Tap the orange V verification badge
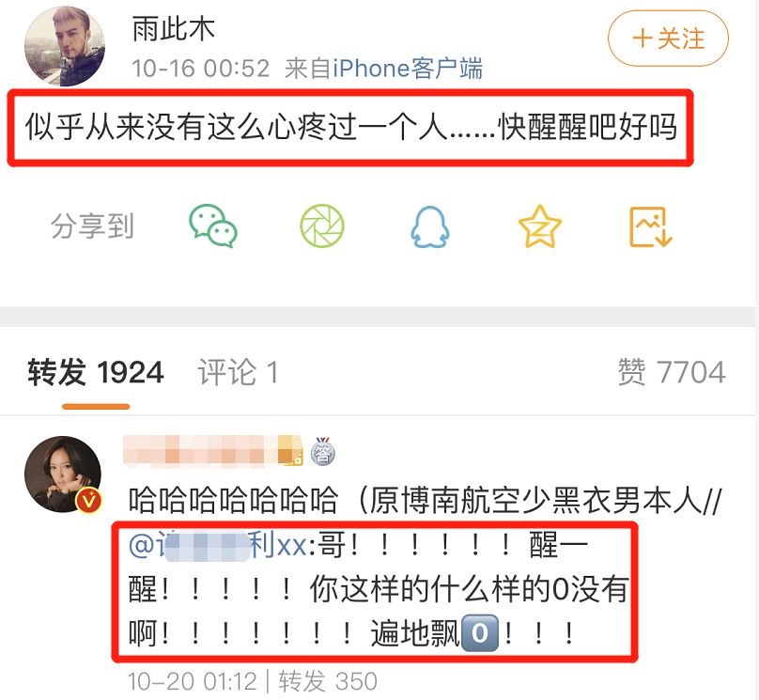 [x=88, y=501]
